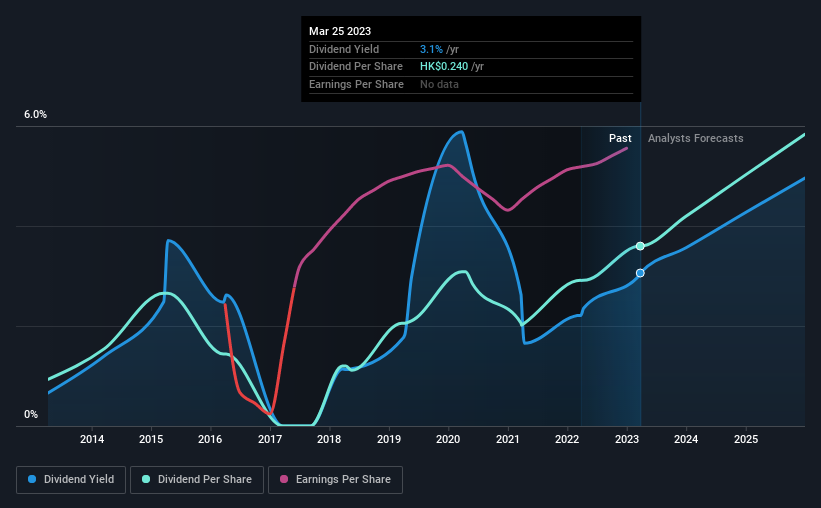This screenshot has height=508, width=821.
Task: Click the 2017 x-axis year label
Action: pyautogui.click(x=270, y=439)
